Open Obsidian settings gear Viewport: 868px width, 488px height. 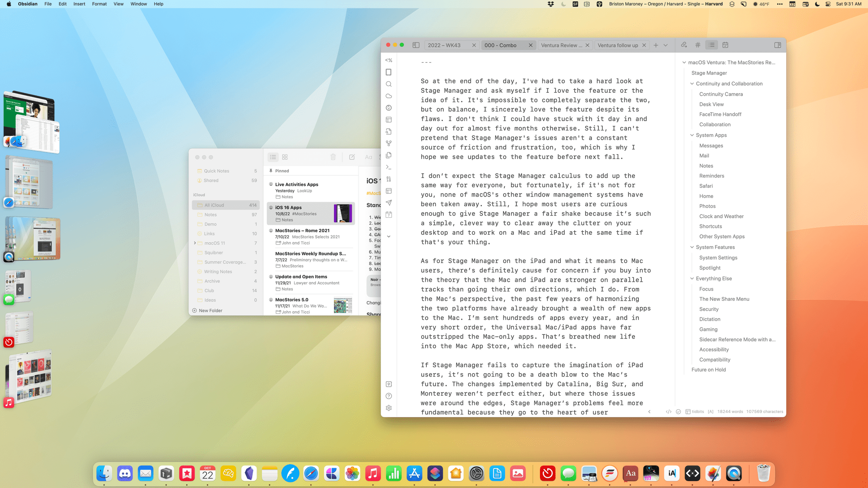coord(389,408)
